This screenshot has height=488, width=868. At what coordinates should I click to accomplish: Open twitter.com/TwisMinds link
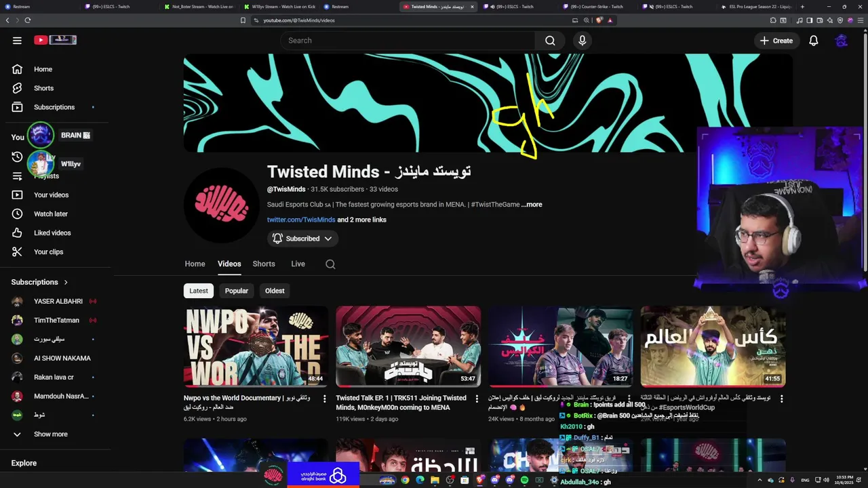coord(301,220)
